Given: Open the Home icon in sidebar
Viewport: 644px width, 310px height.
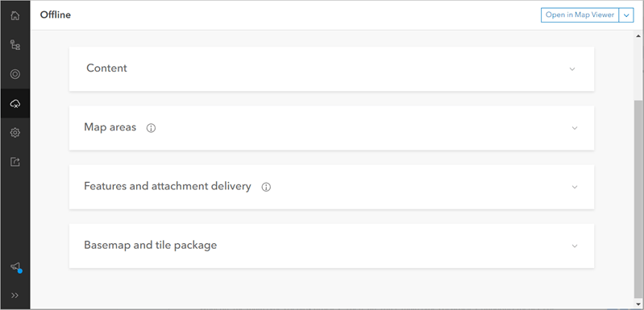Looking at the screenshot, I should pos(15,16).
